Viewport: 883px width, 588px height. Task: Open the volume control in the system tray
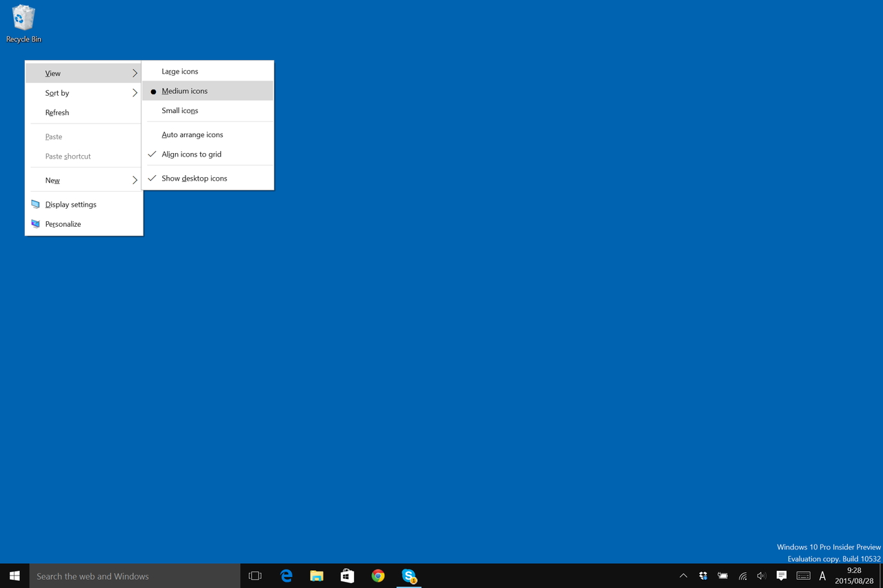tap(762, 576)
